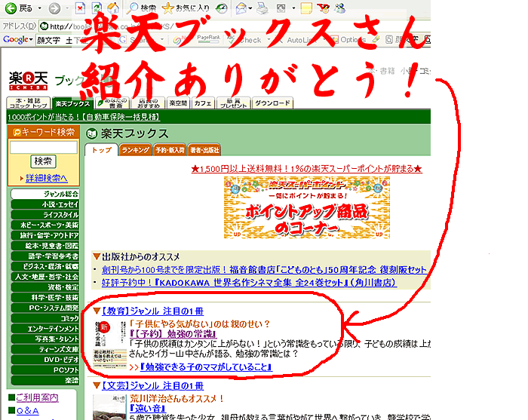Viewport: 528px width, 420px height.
Task: Select the トップ sub-tab
Action: [x=101, y=150]
